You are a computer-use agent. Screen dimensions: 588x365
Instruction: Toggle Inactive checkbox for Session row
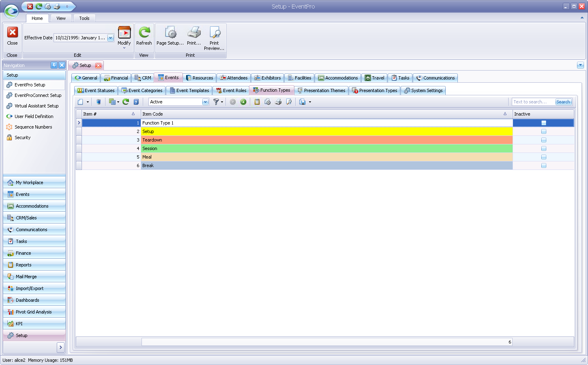click(x=544, y=148)
